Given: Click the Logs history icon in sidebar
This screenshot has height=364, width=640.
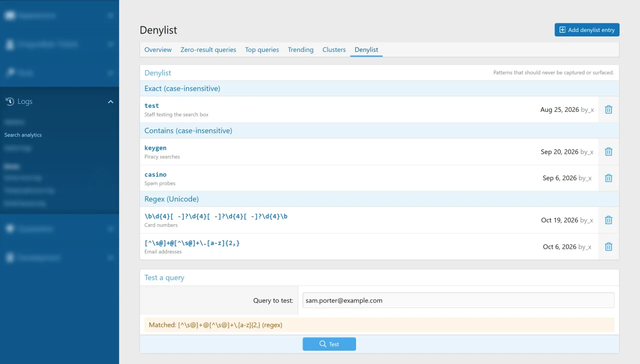Looking at the screenshot, I should 10,101.
